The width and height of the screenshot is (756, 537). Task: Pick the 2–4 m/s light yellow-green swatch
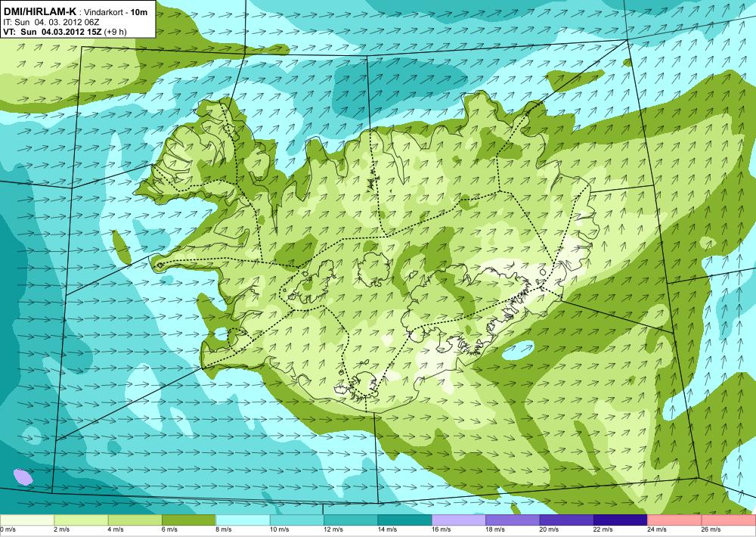point(81,520)
